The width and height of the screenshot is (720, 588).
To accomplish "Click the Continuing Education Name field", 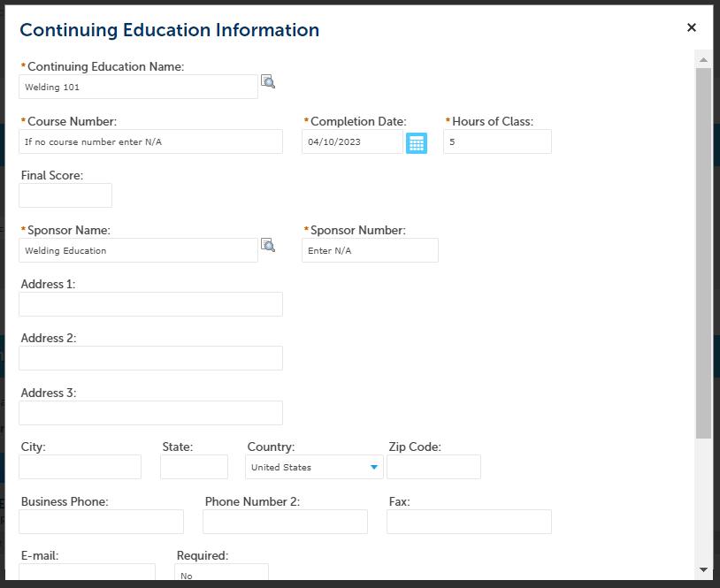I will click(x=138, y=87).
